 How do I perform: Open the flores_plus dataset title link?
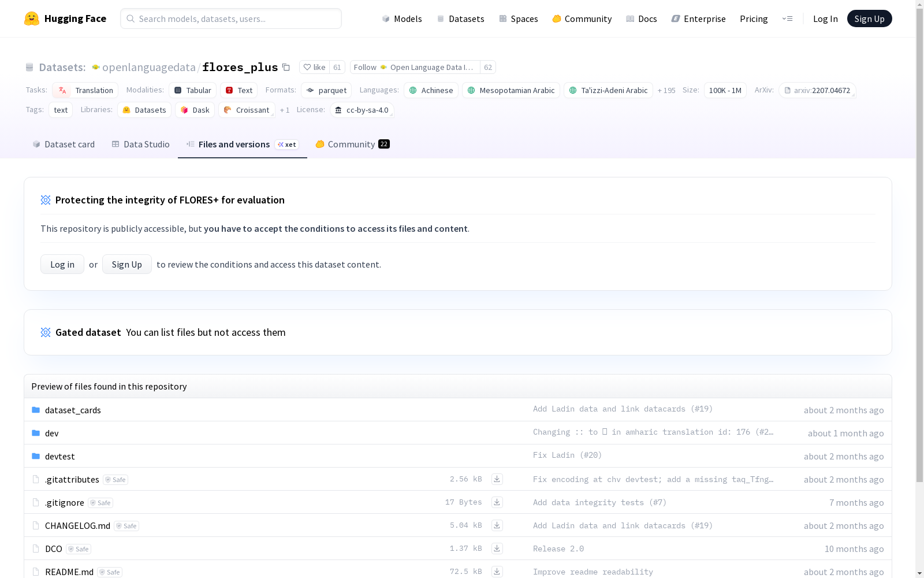pos(240,67)
